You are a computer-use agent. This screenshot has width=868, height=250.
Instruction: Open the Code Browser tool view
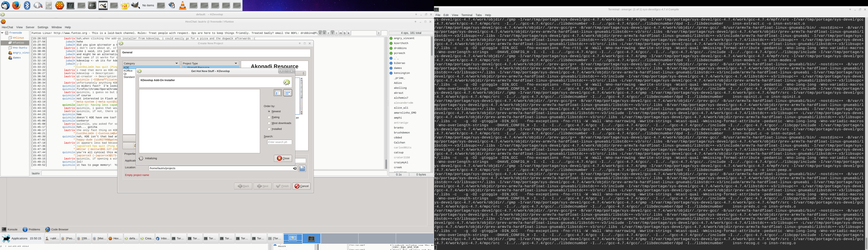click(x=57, y=229)
